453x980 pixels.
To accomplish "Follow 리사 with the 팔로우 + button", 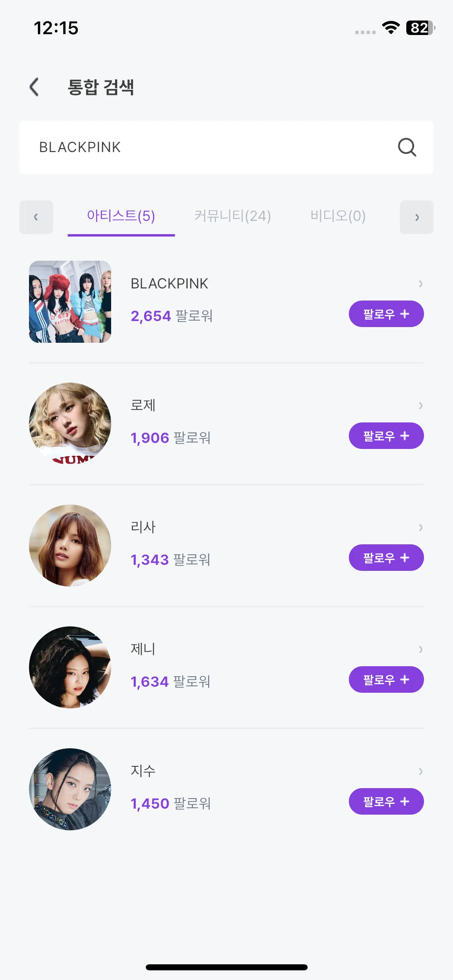I will (x=386, y=558).
